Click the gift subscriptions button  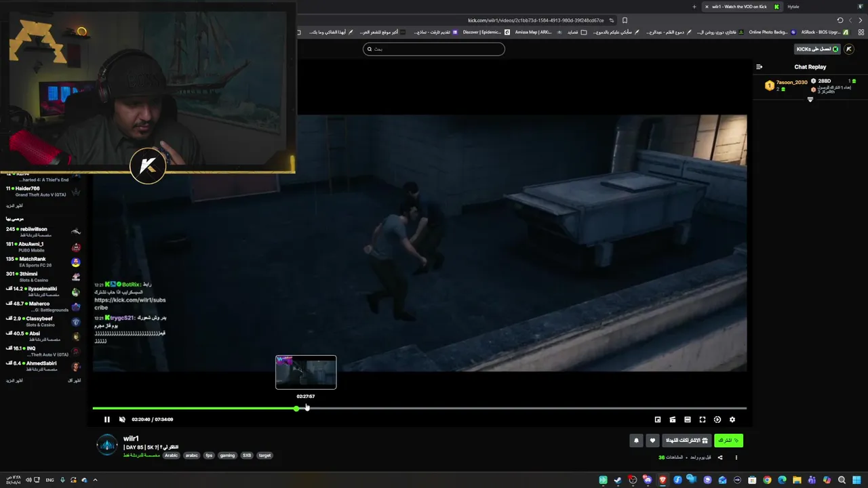pyautogui.click(x=687, y=441)
